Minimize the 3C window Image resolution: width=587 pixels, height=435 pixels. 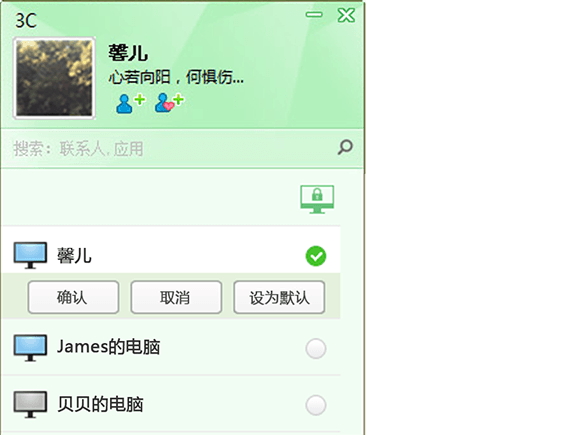pyautogui.click(x=314, y=15)
